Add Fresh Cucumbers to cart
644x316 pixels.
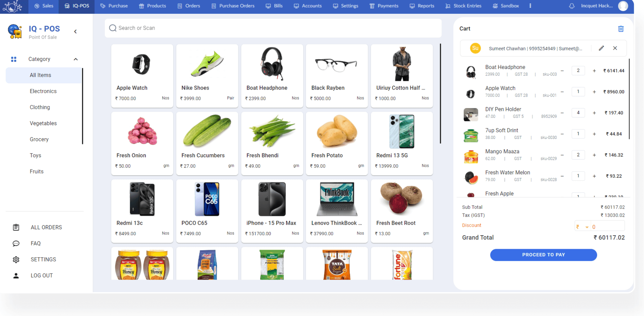pyautogui.click(x=207, y=144)
